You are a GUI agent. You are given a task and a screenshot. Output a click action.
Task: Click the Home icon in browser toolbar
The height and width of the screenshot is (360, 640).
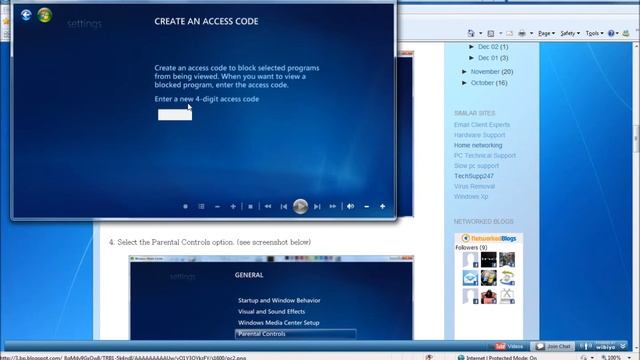click(x=471, y=33)
